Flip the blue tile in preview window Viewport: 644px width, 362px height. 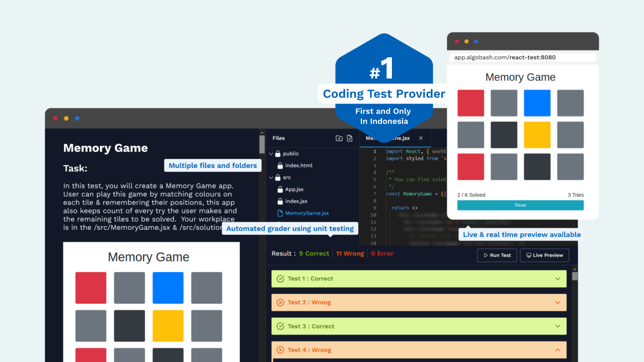(x=537, y=103)
